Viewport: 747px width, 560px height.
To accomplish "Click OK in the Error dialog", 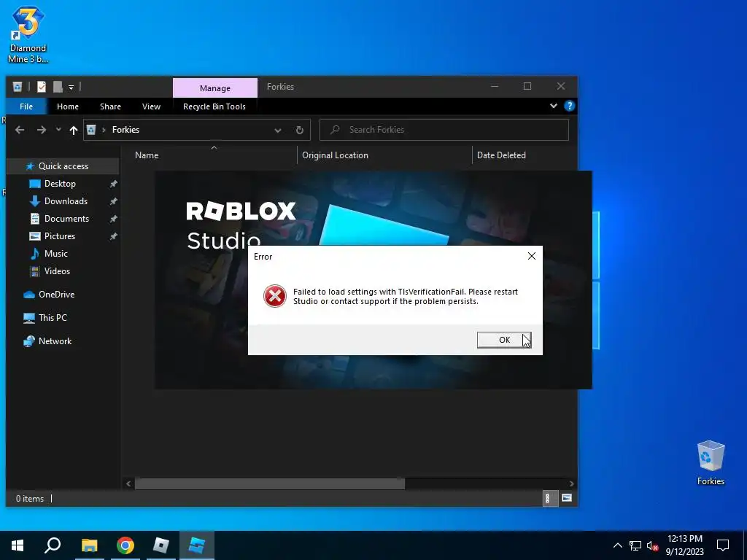I will [504, 340].
